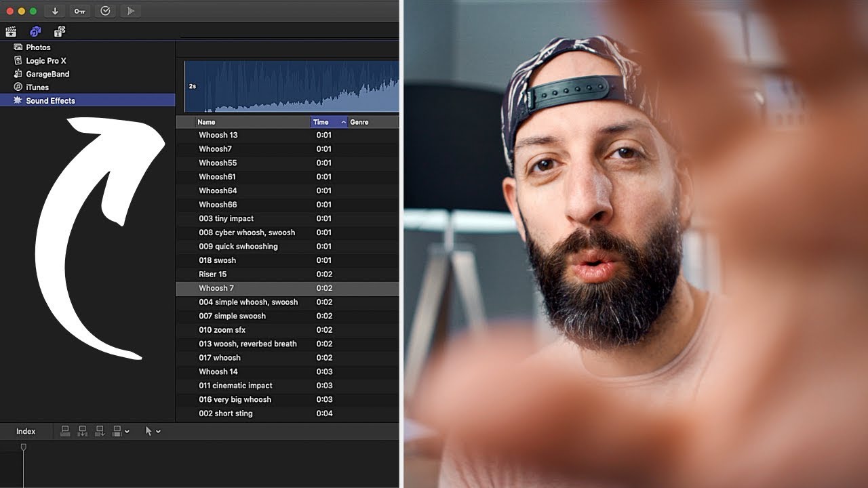Sort by the Genre column header
Screen dimensions: 868x488
coord(373,122)
